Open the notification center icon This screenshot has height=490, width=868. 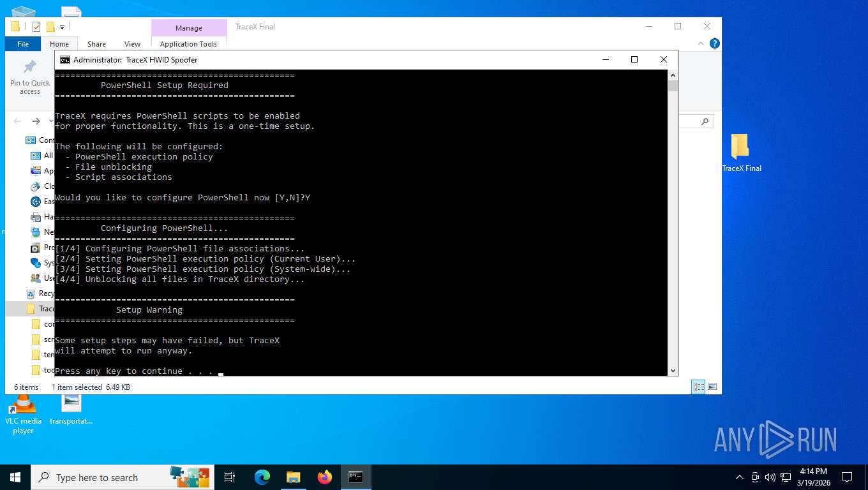847,477
